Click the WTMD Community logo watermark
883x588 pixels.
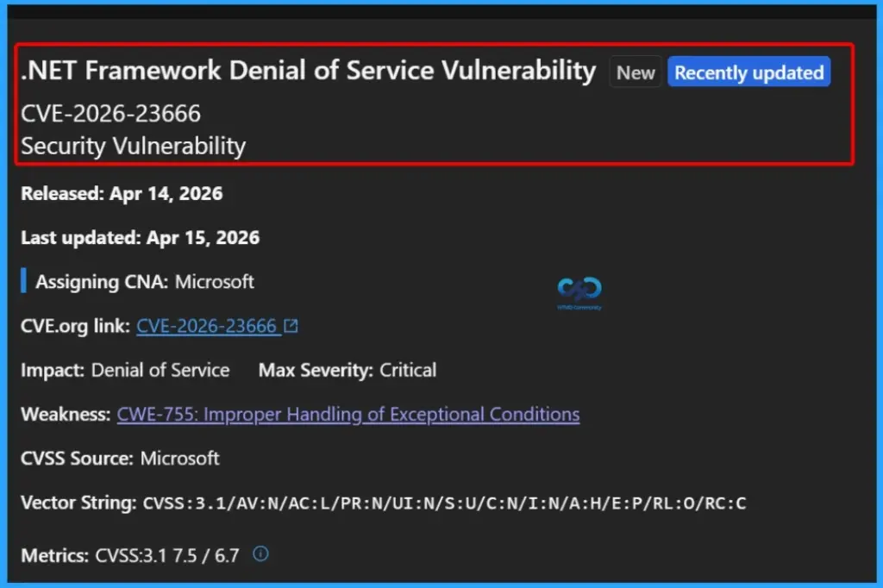579,291
